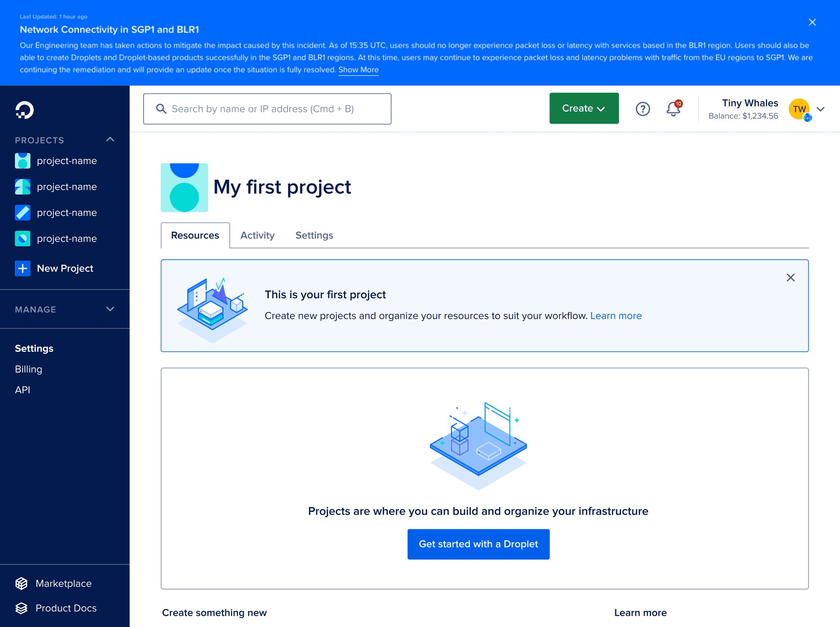Viewport: 840px width, 627px height.
Task: Click the Product Docs sidebar icon
Action: click(x=23, y=608)
